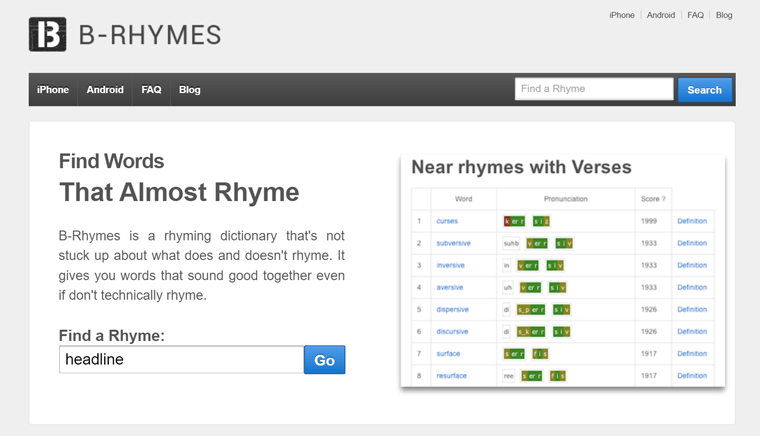Click the red 'k er r' pronunciation block
760x436 pixels.
click(514, 221)
